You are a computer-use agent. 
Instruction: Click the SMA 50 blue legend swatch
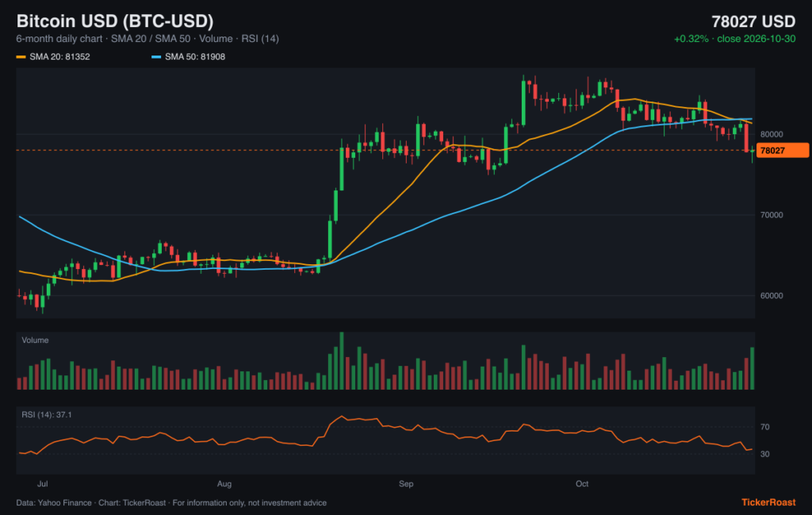pyautogui.click(x=156, y=57)
